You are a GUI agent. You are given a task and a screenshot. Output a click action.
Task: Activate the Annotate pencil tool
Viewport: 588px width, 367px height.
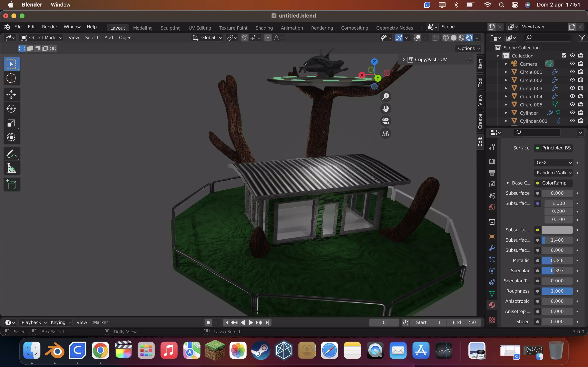coord(11,154)
